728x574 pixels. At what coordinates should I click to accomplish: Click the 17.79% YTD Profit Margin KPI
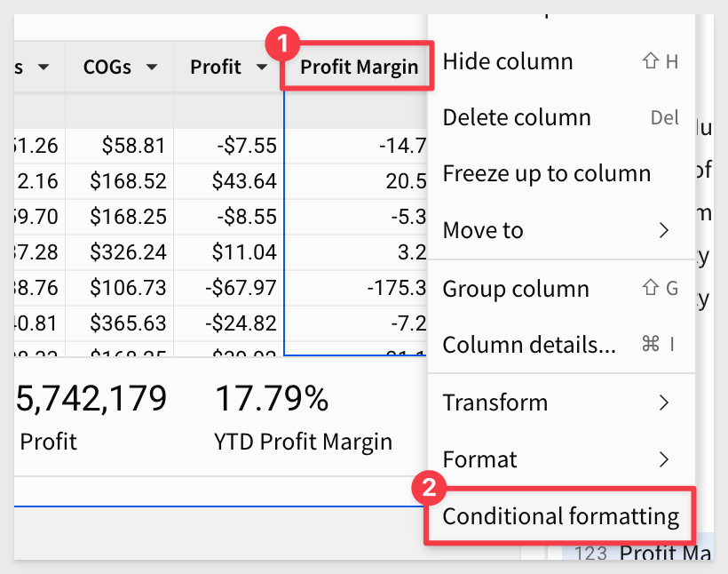coord(303,417)
